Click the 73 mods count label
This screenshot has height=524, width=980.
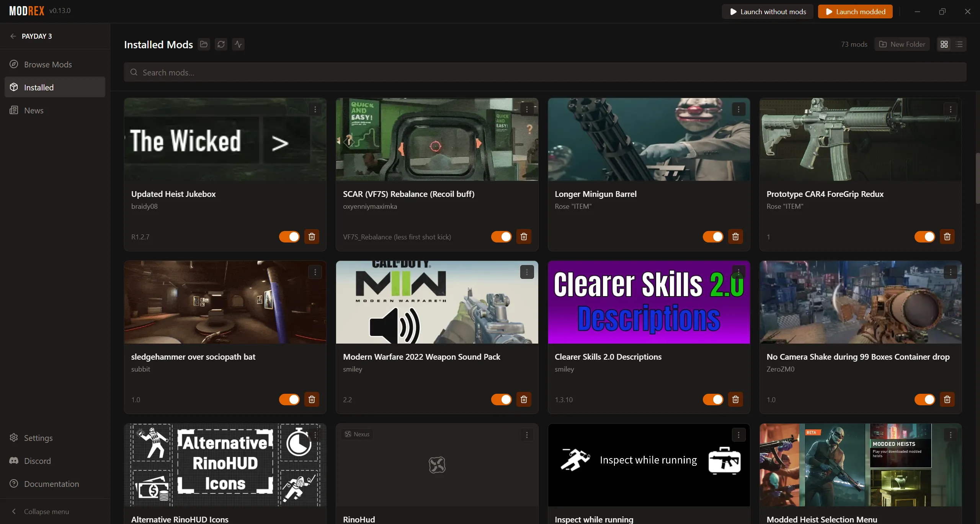point(854,44)
